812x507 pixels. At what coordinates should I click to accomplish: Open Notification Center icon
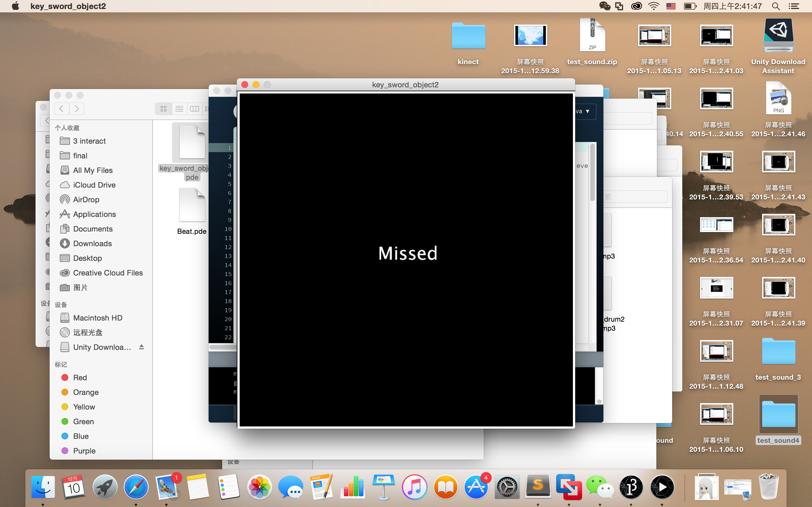coord(794,6)
